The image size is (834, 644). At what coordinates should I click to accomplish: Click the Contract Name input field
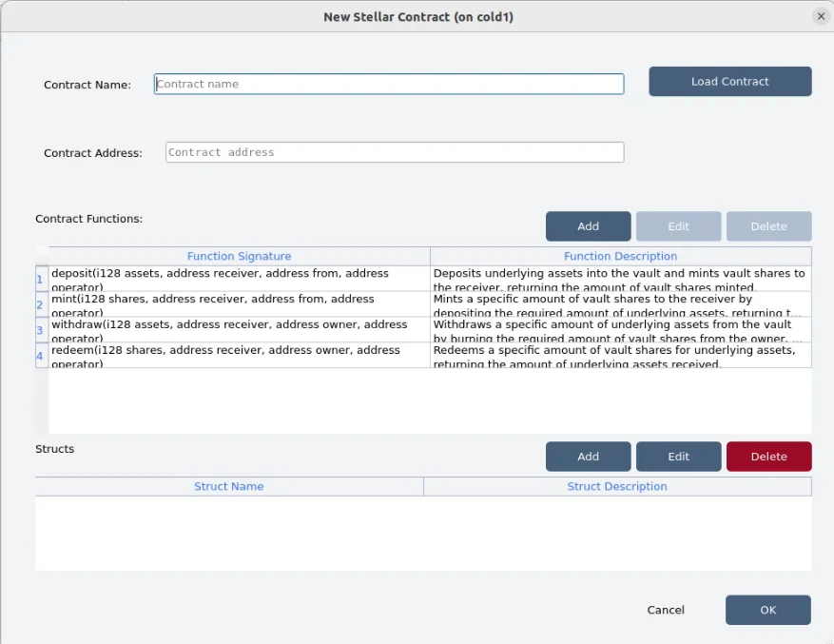389,84
